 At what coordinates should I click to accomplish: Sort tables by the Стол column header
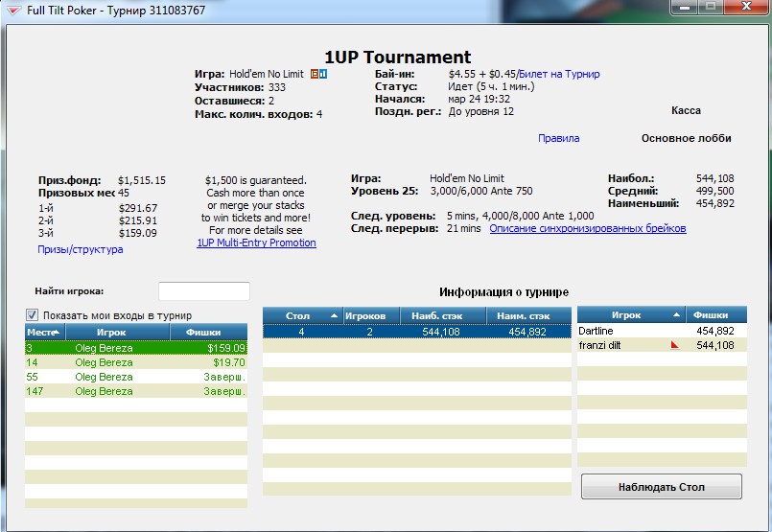coord(303,316)
